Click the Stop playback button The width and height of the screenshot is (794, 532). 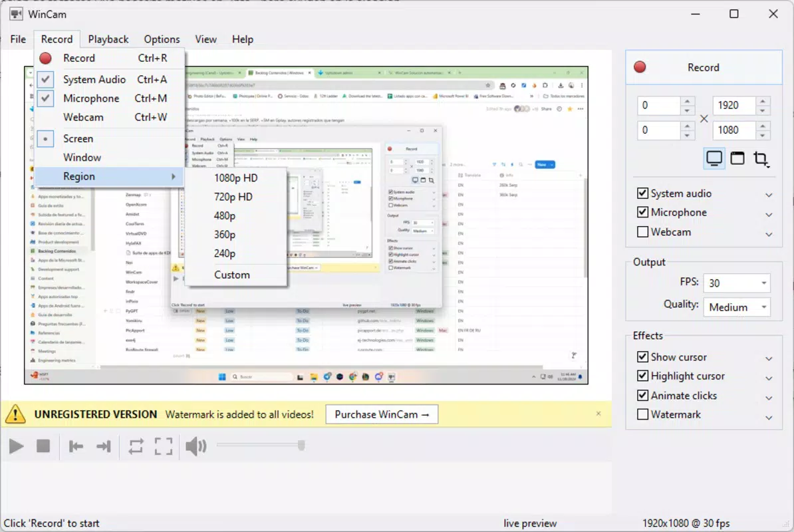[x=43, y=446]
